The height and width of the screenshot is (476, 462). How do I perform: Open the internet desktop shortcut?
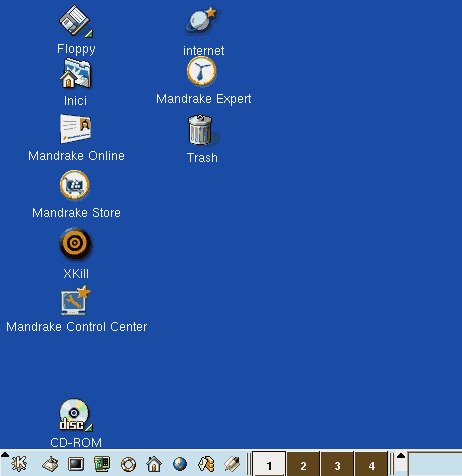click(203, 21)
